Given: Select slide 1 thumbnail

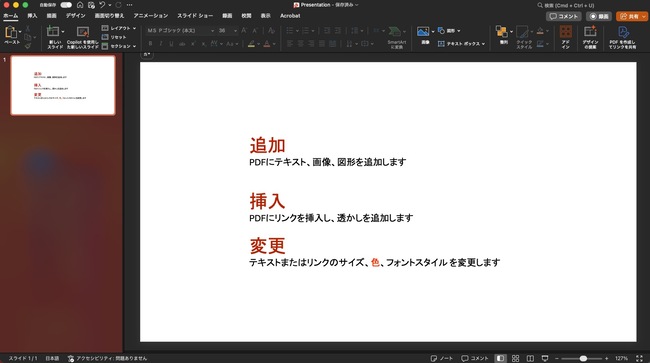Looking at the screenshot, I should pyautogui.click(x=63, y=85).
